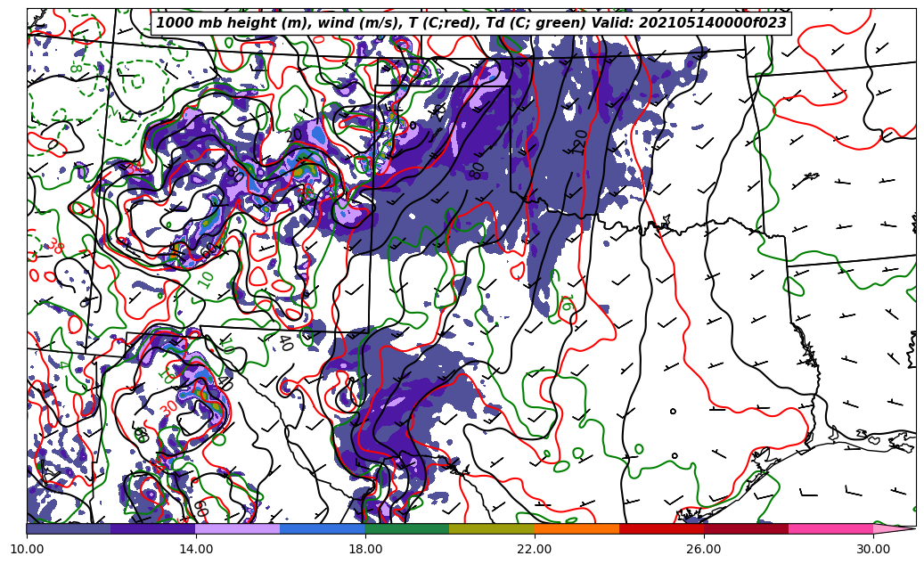Pick the green 18–20 colorbar segment
The width and height of the screenshot is (924, 564).
coord(407,528)
